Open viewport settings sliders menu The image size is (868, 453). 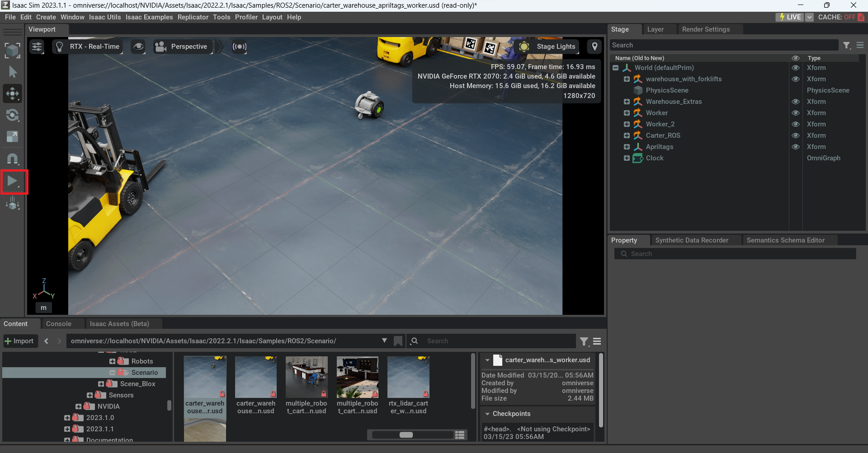point(37,47)
